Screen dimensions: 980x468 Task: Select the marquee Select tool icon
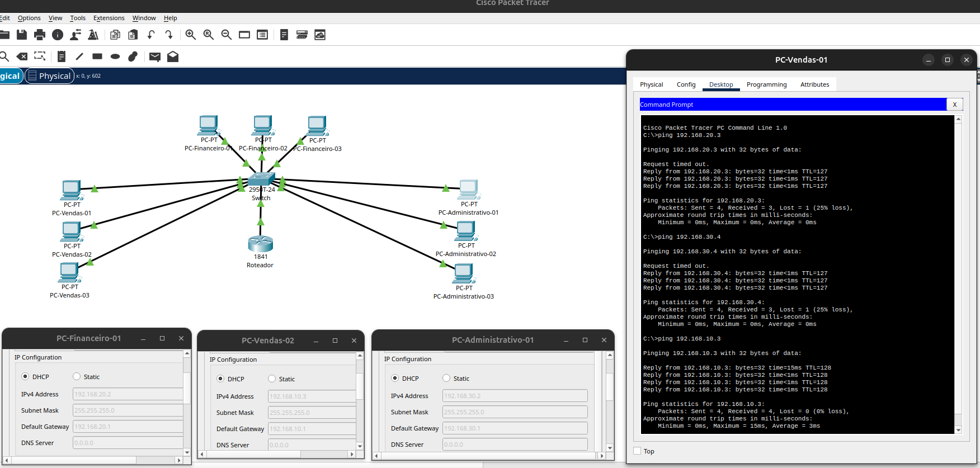click(x=40, y=56)
